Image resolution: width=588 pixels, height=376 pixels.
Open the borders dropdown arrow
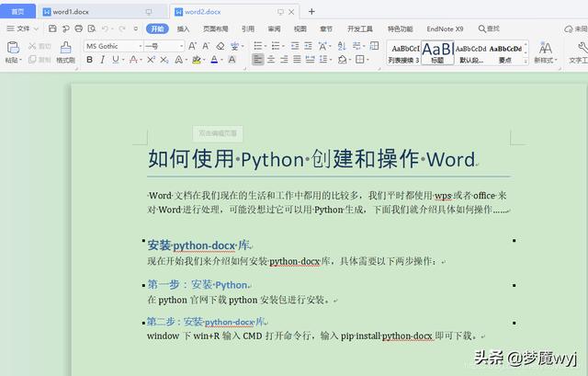(367, 60)
